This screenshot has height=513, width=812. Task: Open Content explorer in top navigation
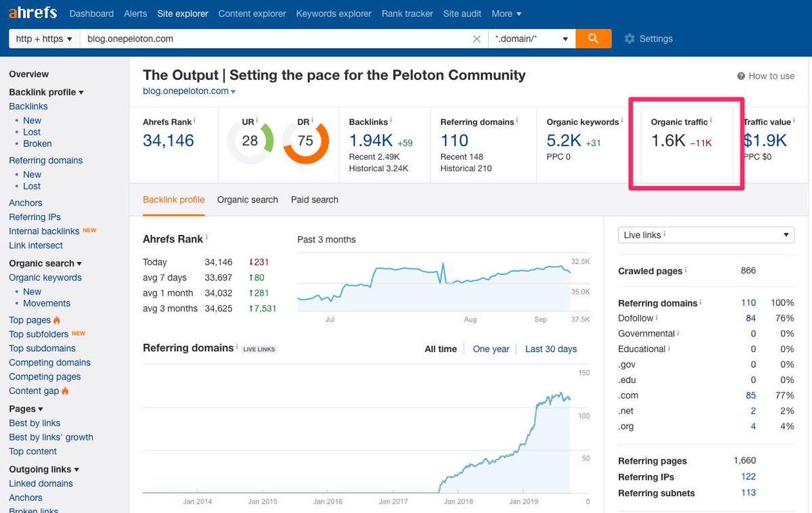click(252, 14)
